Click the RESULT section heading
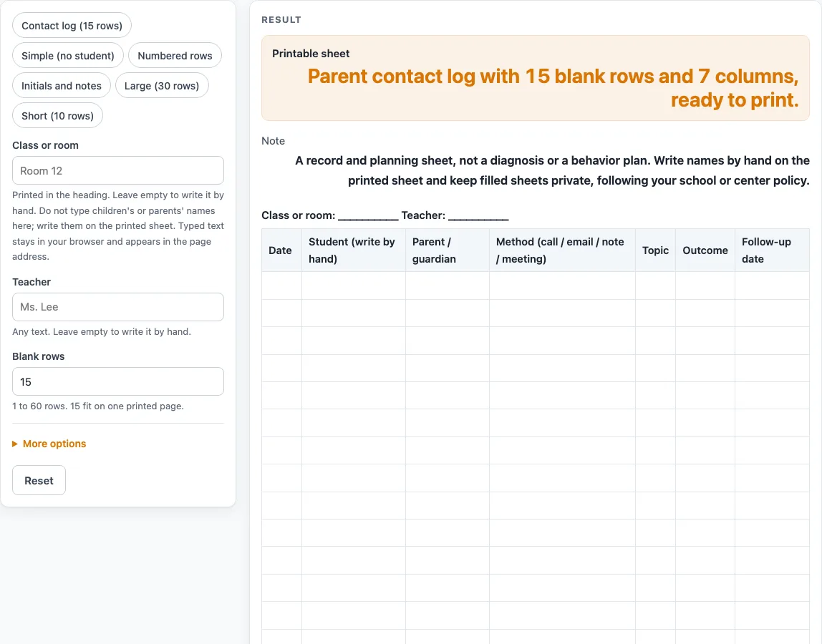This screenshot has height=644, width=822. coord(281,20)
